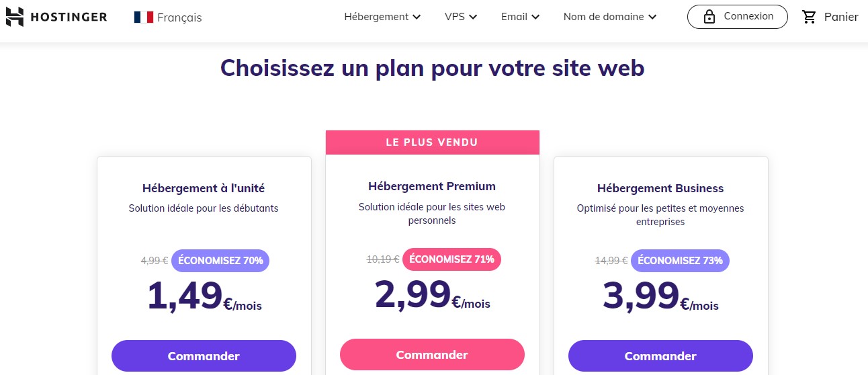Click the Hostinger wordmark text
Viewport: 868px width, 375px height.
coord(69,17)
